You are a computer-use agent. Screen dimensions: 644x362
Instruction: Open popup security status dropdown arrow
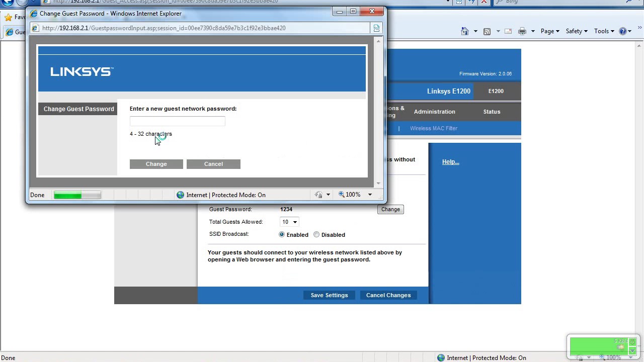pyautogui.click(x=328, y=195)
